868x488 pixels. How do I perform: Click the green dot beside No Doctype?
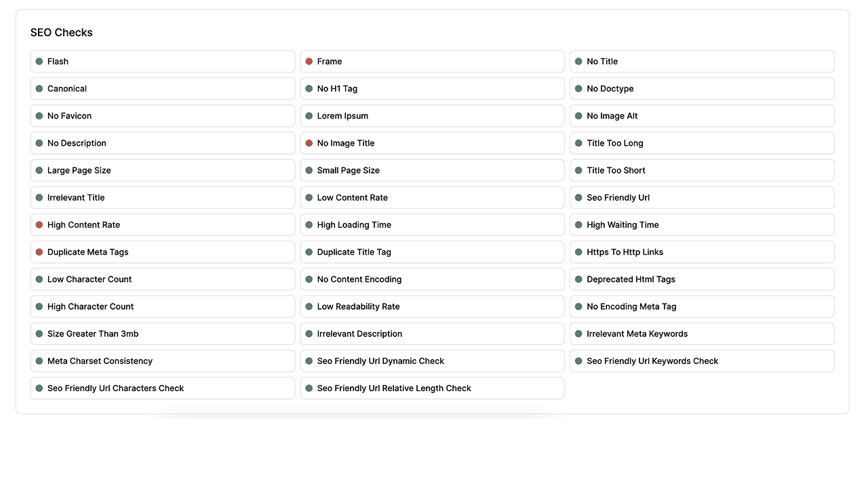[579, 89]
